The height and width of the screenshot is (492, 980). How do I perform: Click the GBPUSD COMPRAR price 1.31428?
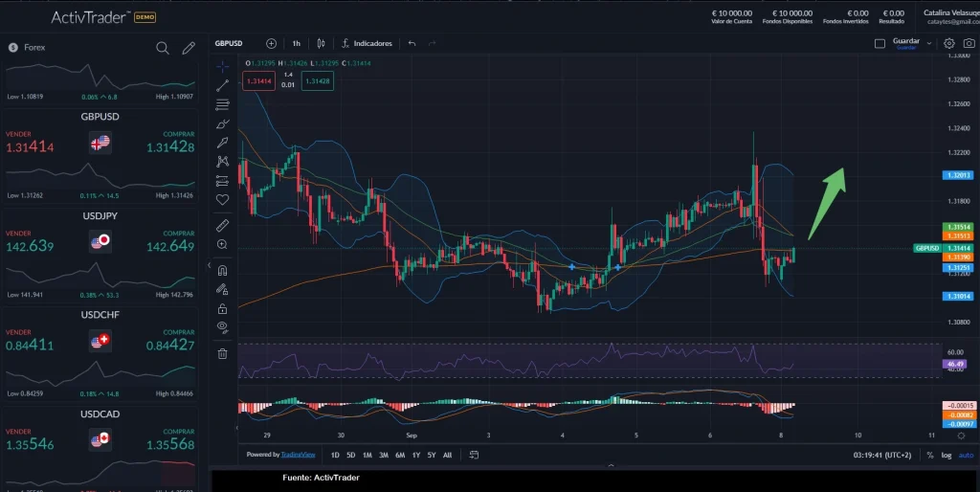(170, 147)
